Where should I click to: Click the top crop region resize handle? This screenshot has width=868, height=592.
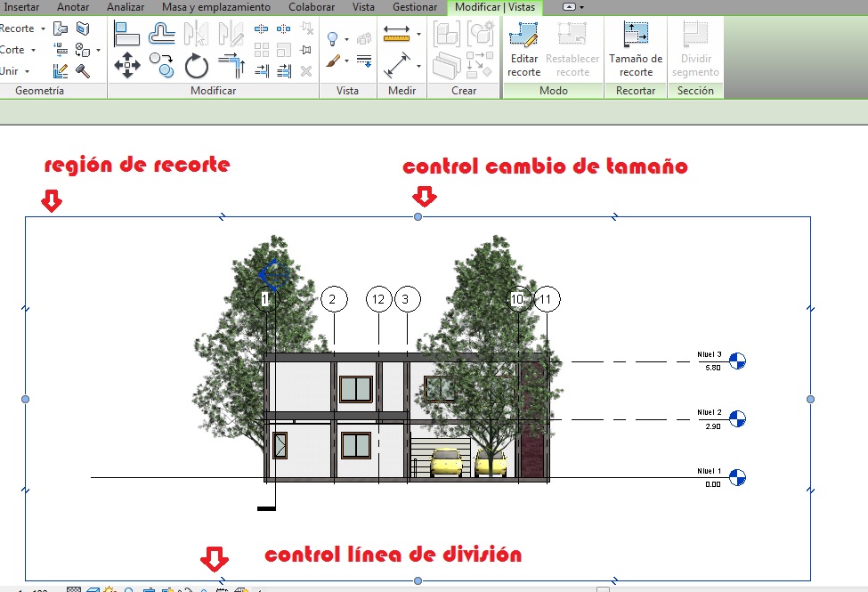click(418, 217)
